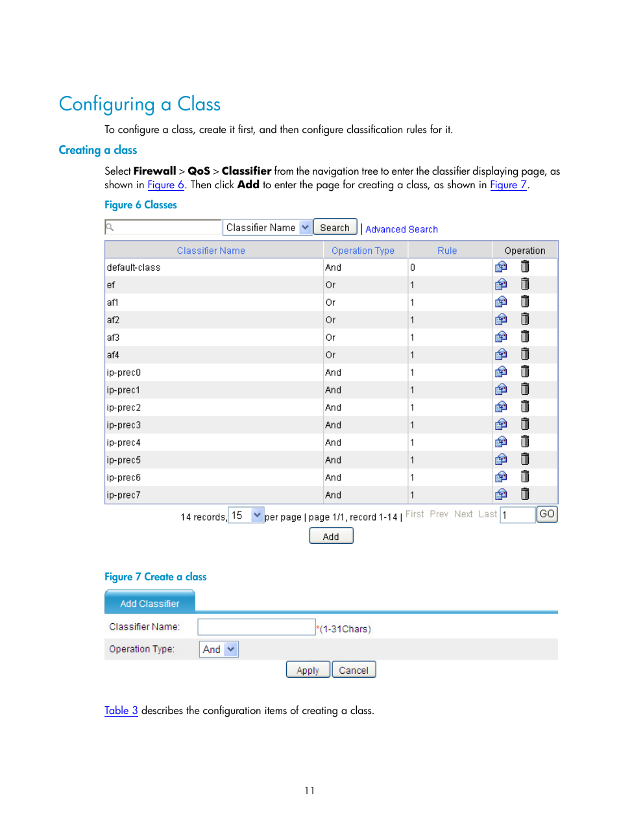Click the Search button
619x840 pixels.
(x=335, y=227)
